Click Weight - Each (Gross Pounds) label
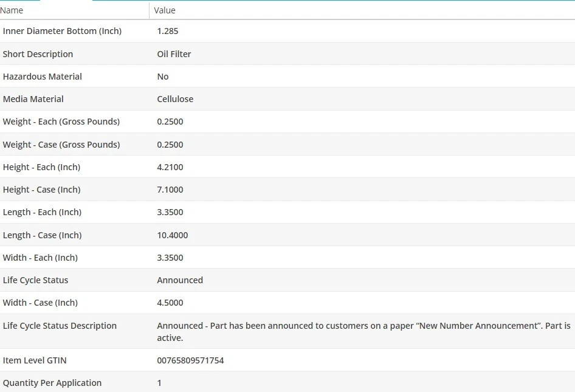This screenshot has height=392, width=575. [x=61, y=122]
